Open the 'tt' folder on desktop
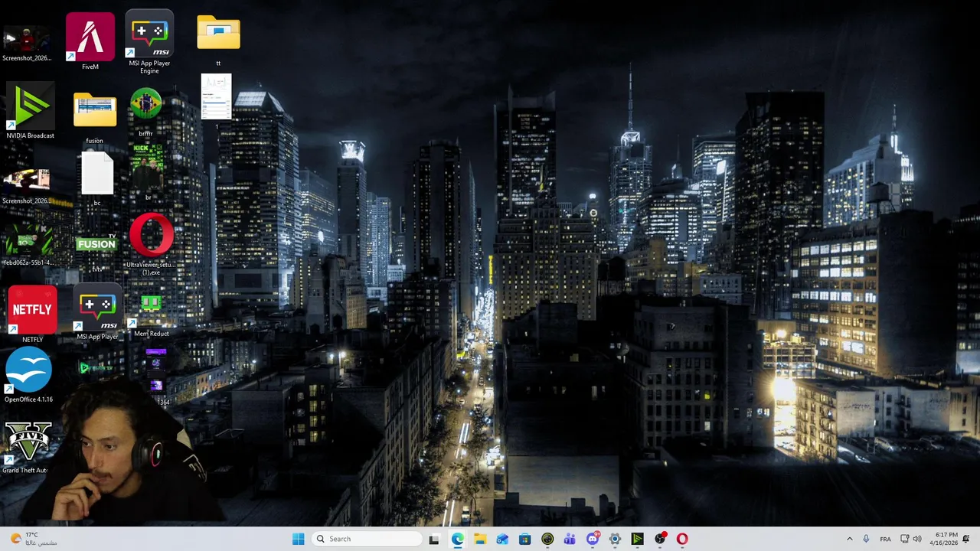Viewport: 980px width, 551px height. coord(218,40)
